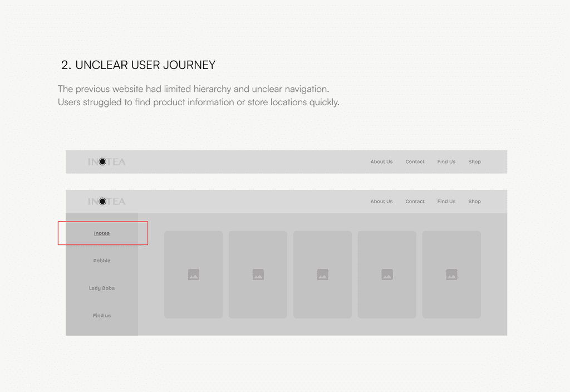Open Find Us in the upper navigation bar
The image size is (570, 392).
point(446,162)
